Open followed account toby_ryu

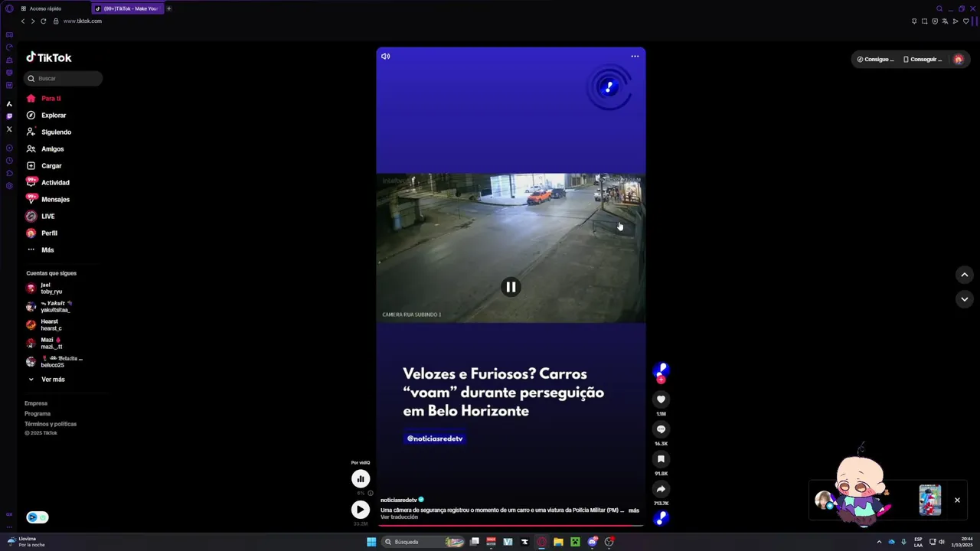coord(46,288)
